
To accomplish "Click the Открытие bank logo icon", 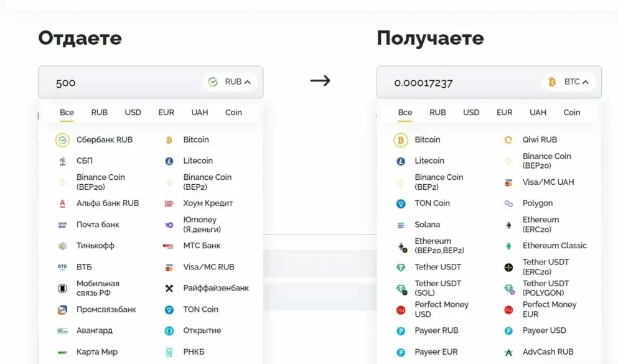I will click(x=169, y=331).
